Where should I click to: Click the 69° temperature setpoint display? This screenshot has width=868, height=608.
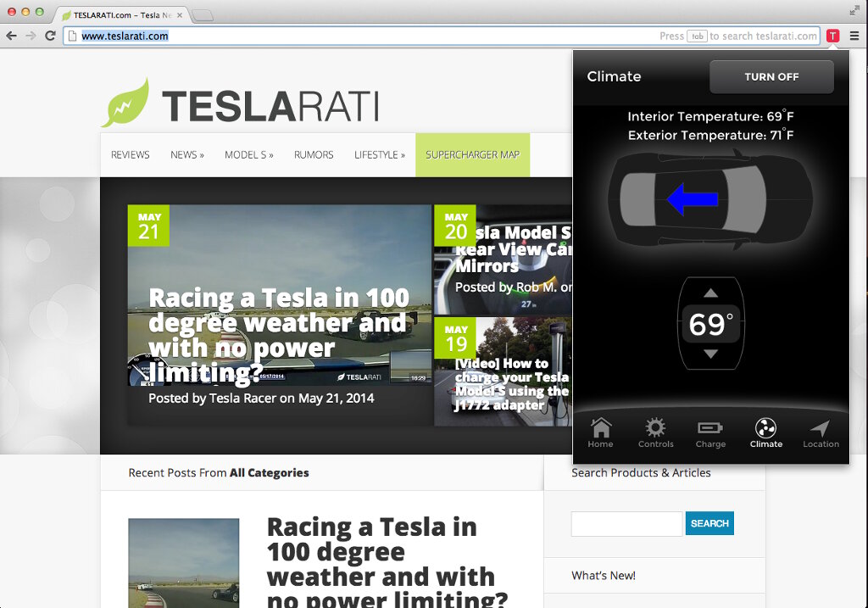click(x=711, y=324)
